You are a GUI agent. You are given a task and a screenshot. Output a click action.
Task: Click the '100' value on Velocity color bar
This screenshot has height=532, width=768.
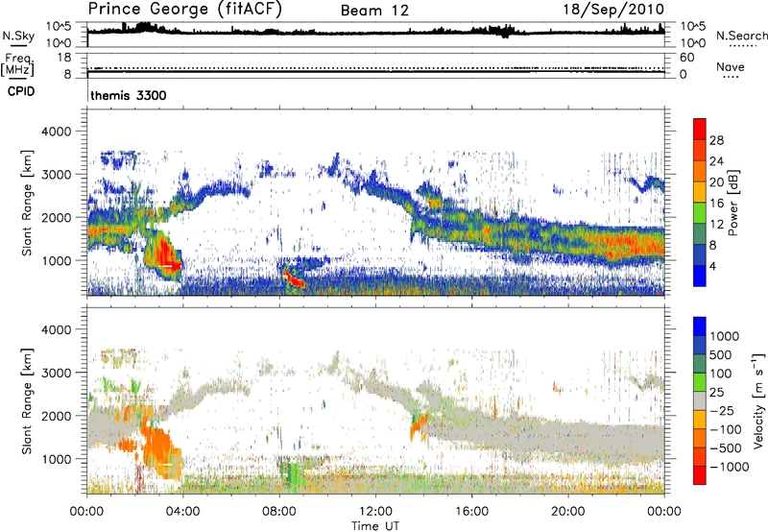click(721, 374)
